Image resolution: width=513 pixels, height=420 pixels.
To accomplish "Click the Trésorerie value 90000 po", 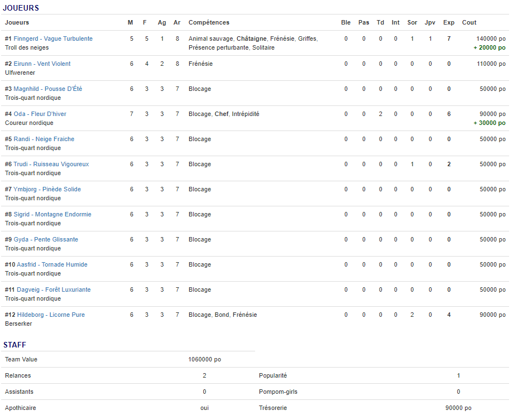I will 458,408.
